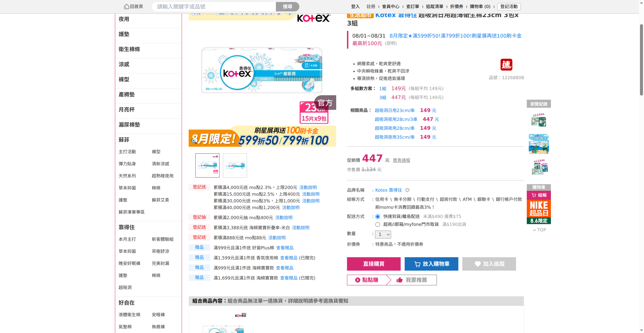The image size is (644, 333).
Task: Open related product 超吸洞日用23cm/串
Action: click(x=394, y=110)
